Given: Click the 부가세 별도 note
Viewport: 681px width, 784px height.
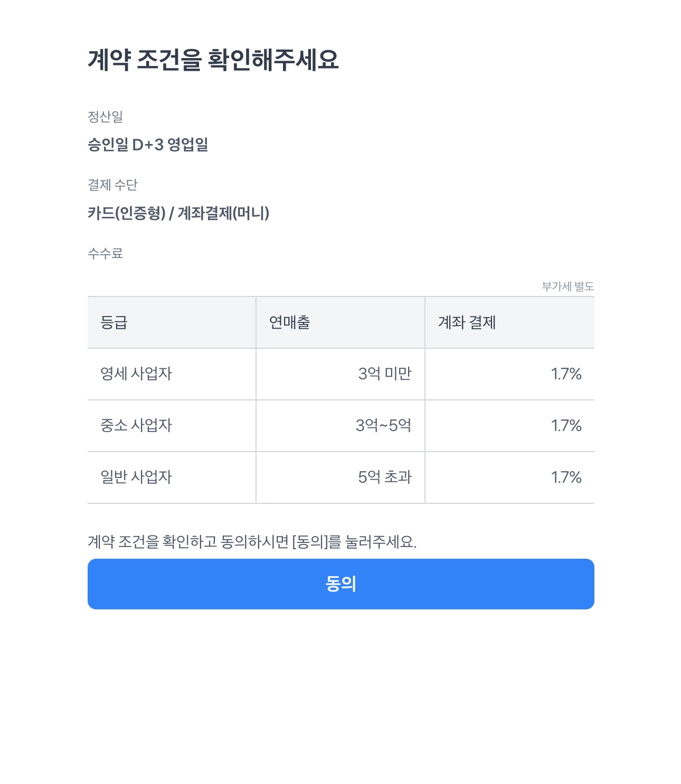Looking at the screenshot, I should point(567,286).
